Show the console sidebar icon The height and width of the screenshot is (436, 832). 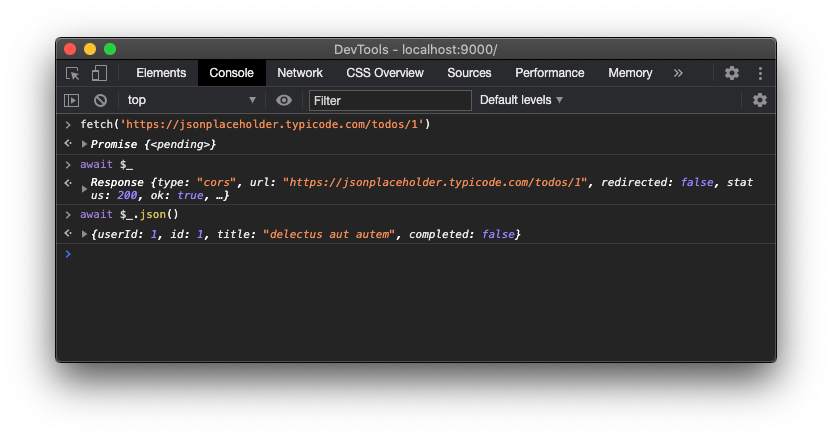72,100
